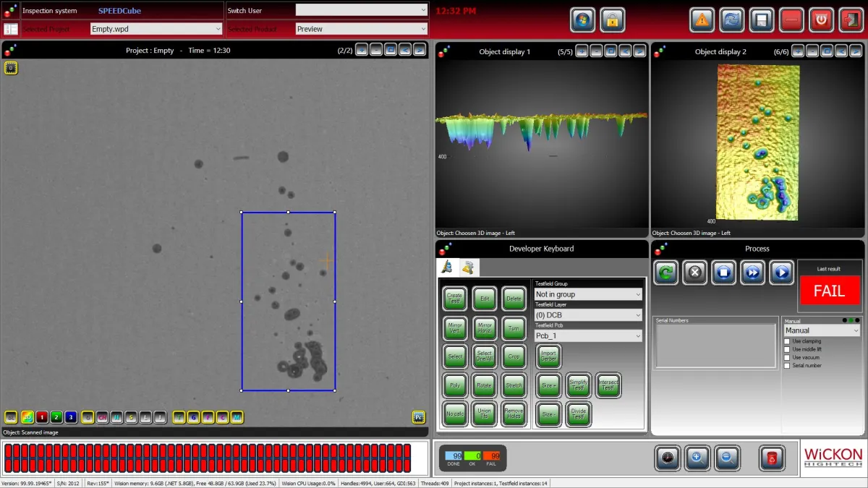Click the padlock lock icon in header
Image resolution: width=868 pixels, height=488 pixels.
[612, 20]
